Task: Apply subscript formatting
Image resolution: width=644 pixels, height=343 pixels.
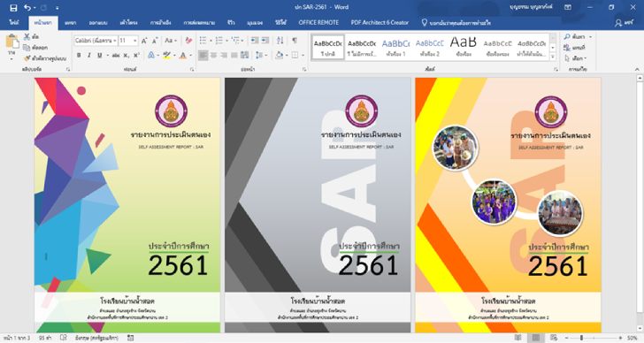Action: point(126,55)
